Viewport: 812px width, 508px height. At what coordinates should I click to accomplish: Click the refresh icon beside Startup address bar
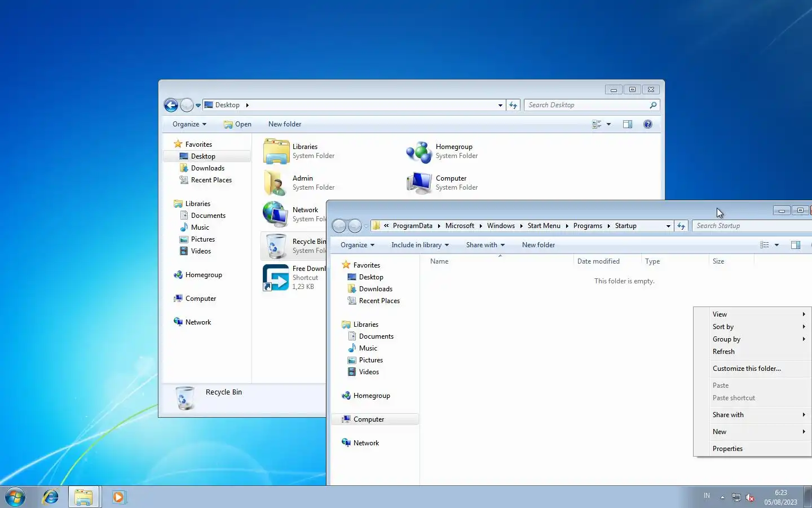tap(681, 226)
